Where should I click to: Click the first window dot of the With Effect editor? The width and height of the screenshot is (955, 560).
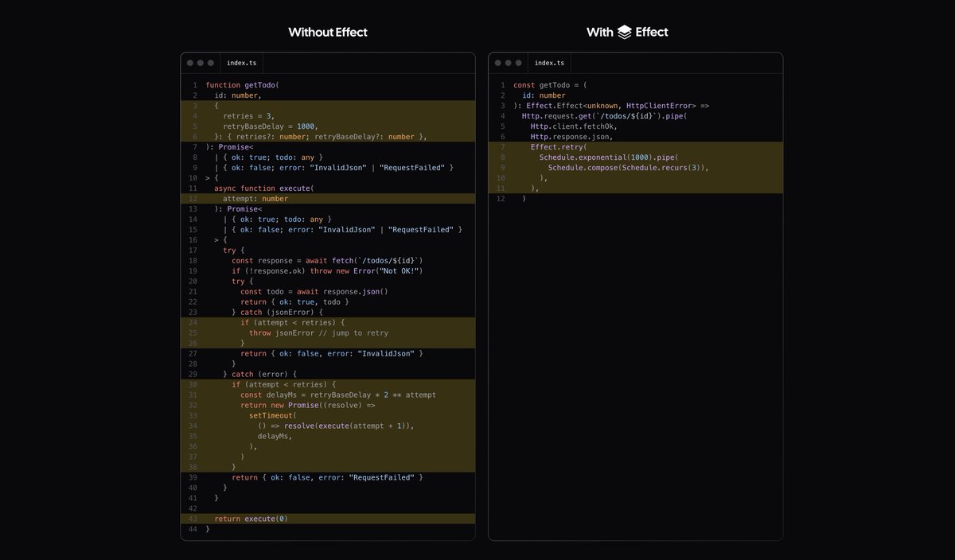pos(498,63)
